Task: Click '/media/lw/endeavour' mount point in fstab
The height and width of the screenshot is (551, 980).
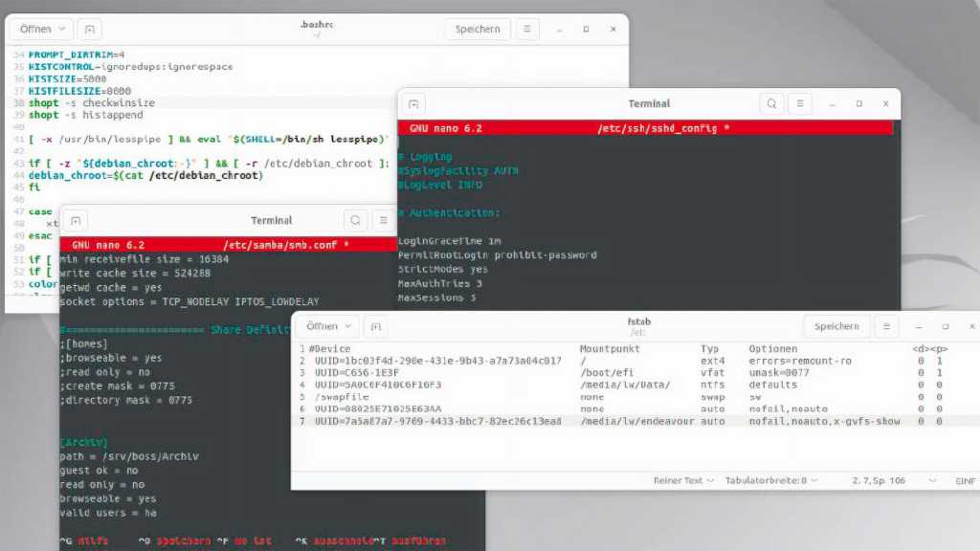Action: [636, 422]
